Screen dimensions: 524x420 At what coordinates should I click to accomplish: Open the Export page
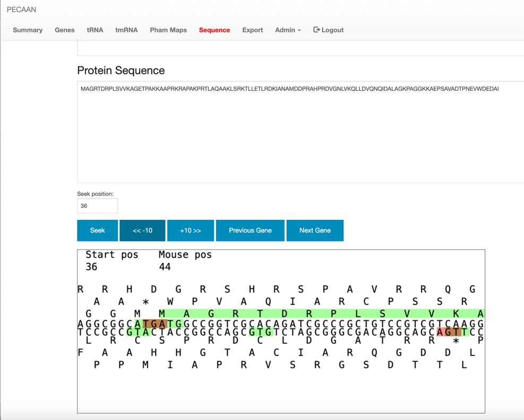tap(252, 30)
